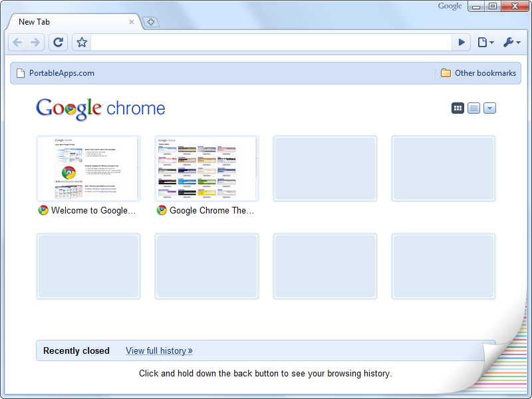
Task: Close the New Tab tab
Action: tap(132, 22)
